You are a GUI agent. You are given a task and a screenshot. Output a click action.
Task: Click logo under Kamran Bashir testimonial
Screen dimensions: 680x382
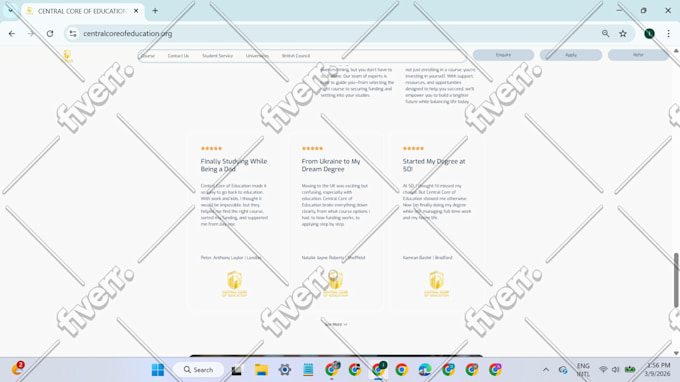(x=436, y=284)
